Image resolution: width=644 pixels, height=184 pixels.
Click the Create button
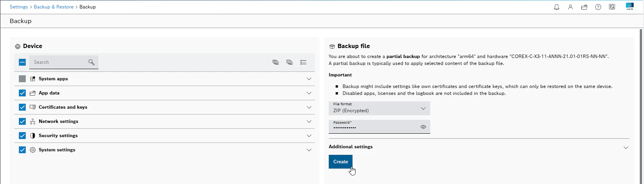tap(341, 162)
